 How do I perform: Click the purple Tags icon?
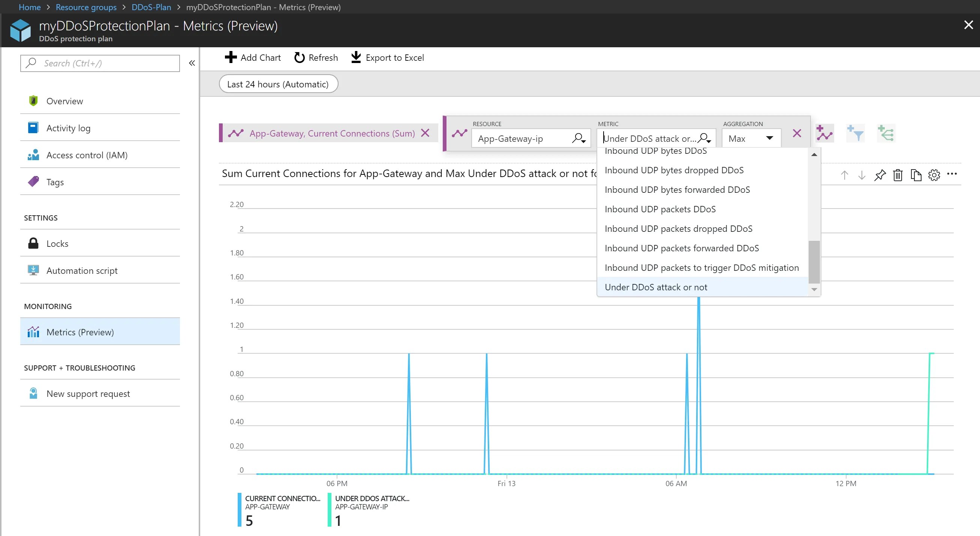(x=33, y=182)
